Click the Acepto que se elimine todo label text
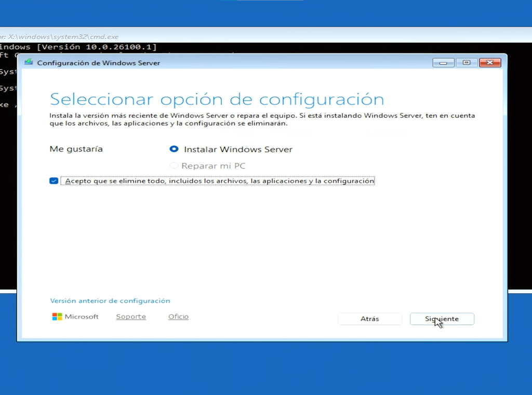Screen dimensions: 532x395 tap(220, 181)
